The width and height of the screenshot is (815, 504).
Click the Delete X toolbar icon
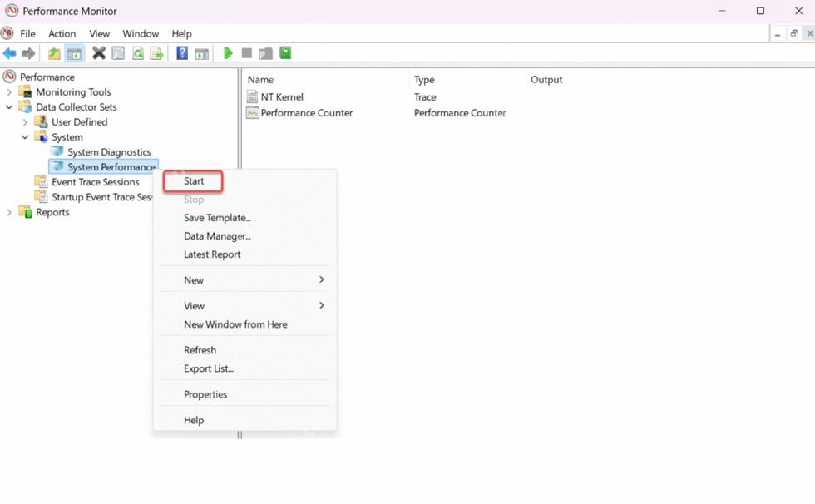point(99,53)
